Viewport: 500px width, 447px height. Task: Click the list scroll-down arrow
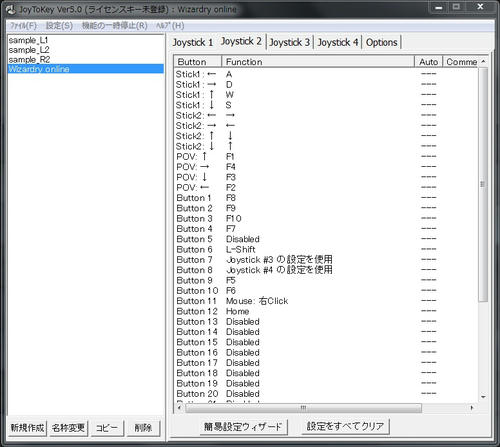tap(483, 397)
